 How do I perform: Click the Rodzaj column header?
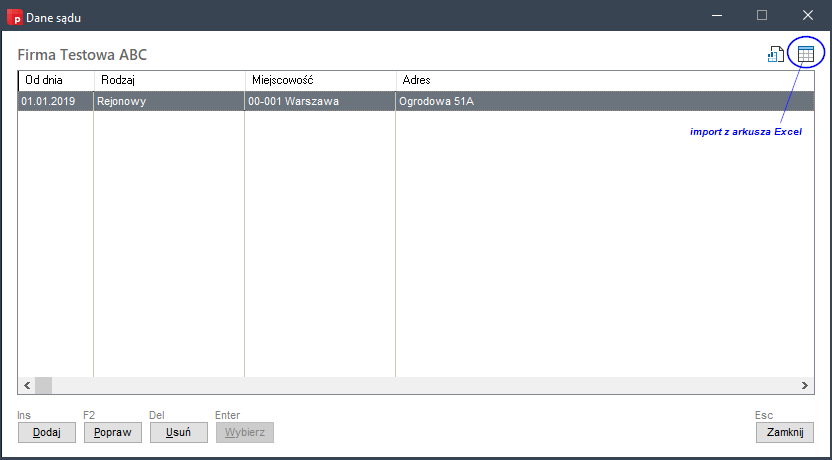(169, 79)
